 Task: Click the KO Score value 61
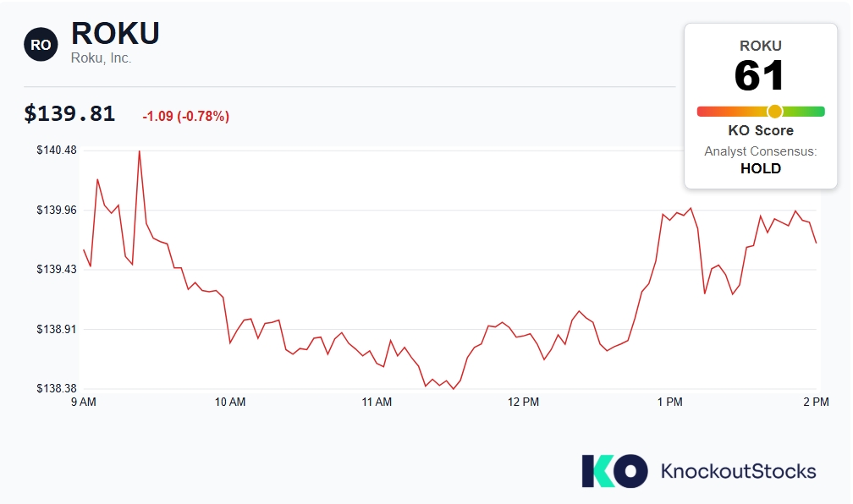(759, 75)
